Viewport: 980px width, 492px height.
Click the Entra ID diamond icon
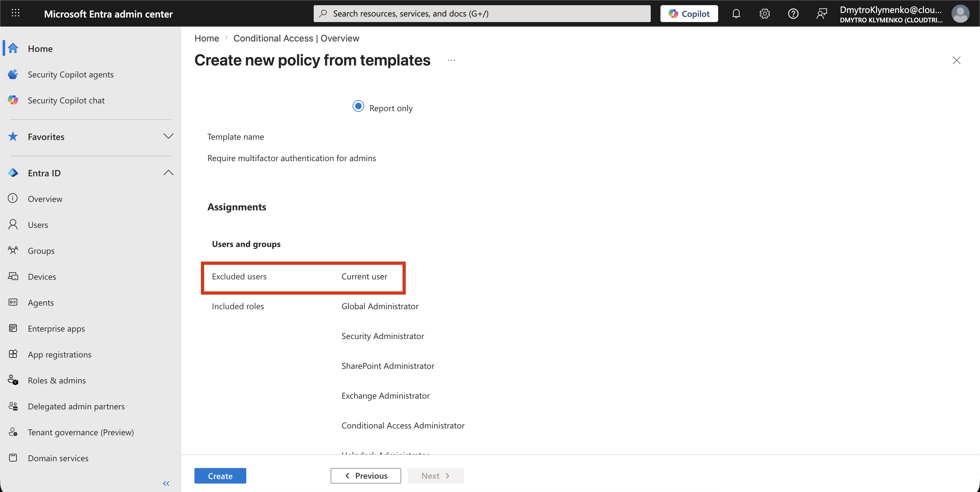coord(13,173)
